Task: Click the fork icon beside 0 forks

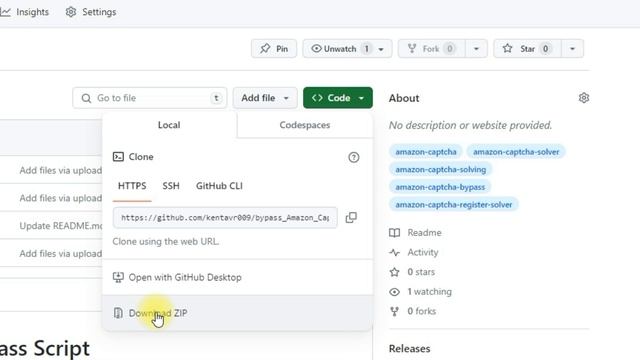Action: point(394,311)
